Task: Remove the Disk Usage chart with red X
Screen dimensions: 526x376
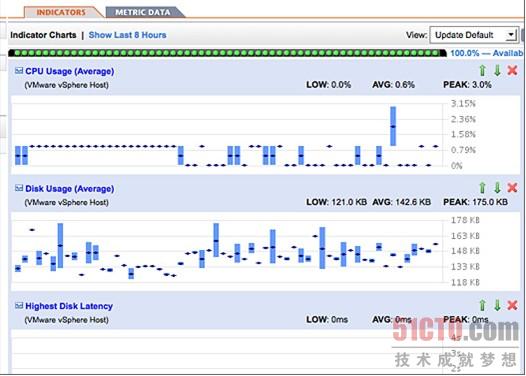Action: [512, 188]
